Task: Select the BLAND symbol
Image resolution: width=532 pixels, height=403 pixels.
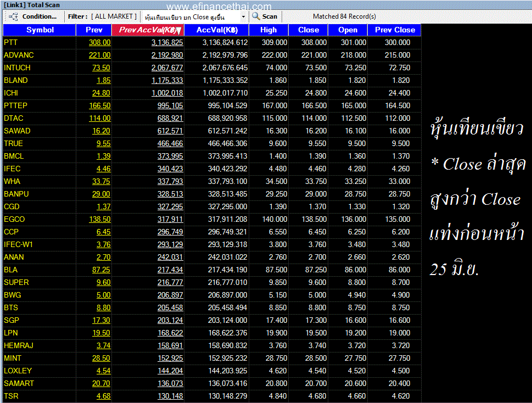Action: [x=15, y=80]
